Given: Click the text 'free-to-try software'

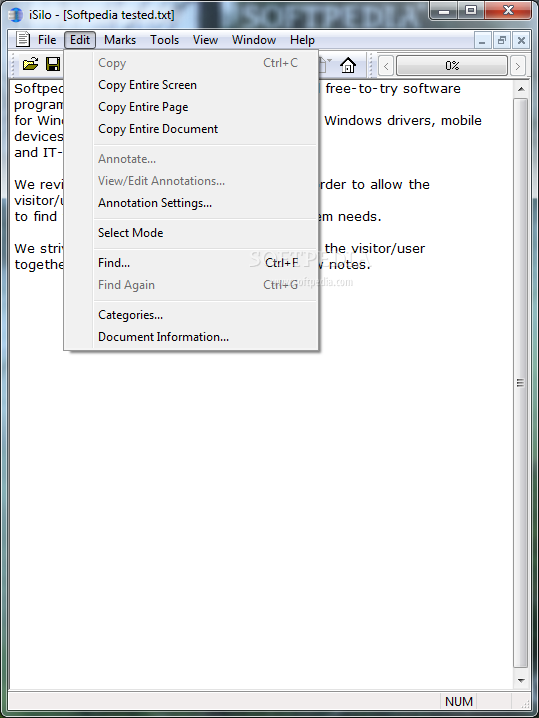Looking at the screenshot, I should click(x=393, y=89).
